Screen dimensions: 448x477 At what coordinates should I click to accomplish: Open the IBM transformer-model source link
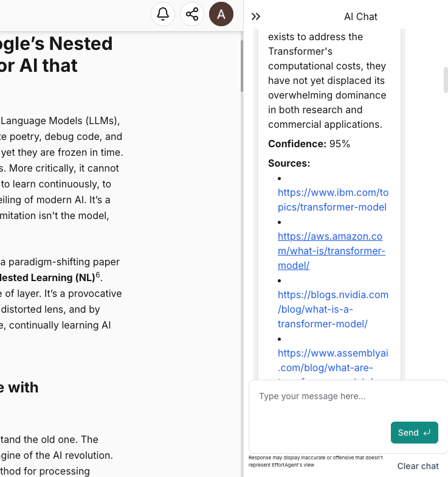(x=333, y=200)
